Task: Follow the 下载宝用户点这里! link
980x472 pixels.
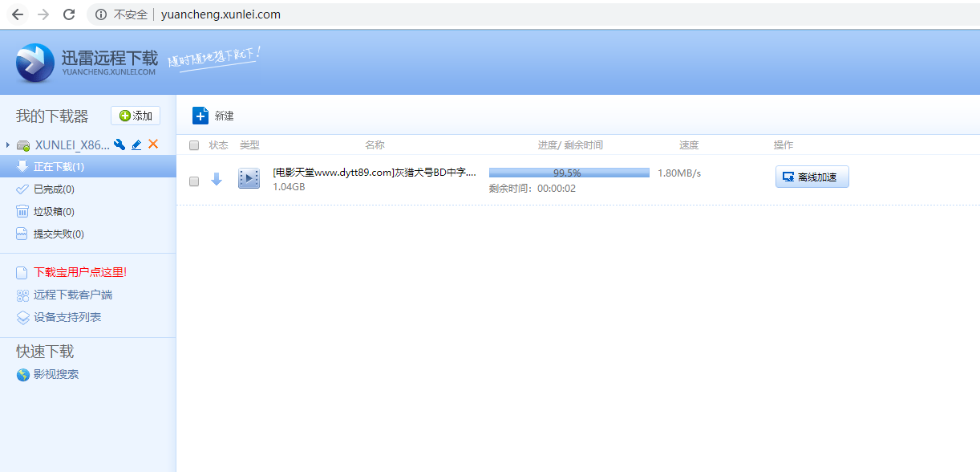Action: point(71,271)
